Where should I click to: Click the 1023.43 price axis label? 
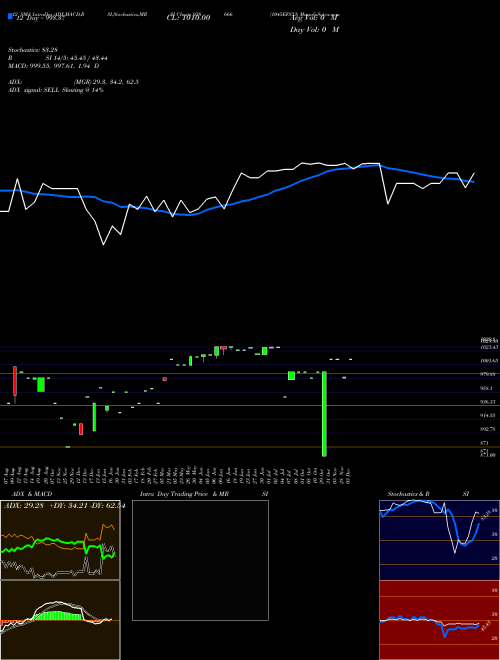click(490, 347)
